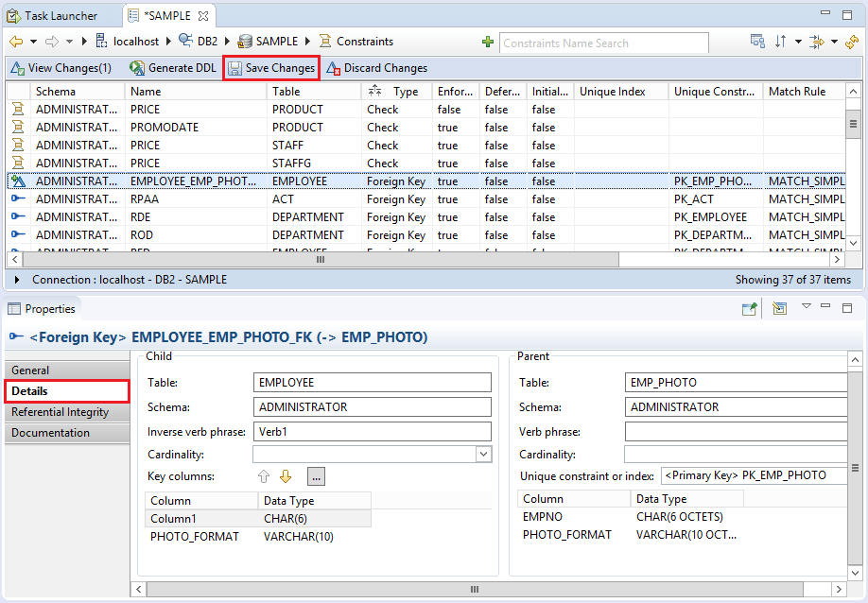Expand the Connection localhost - DB2 - SAMPLE section
The image size is (868, 603).
16,280
